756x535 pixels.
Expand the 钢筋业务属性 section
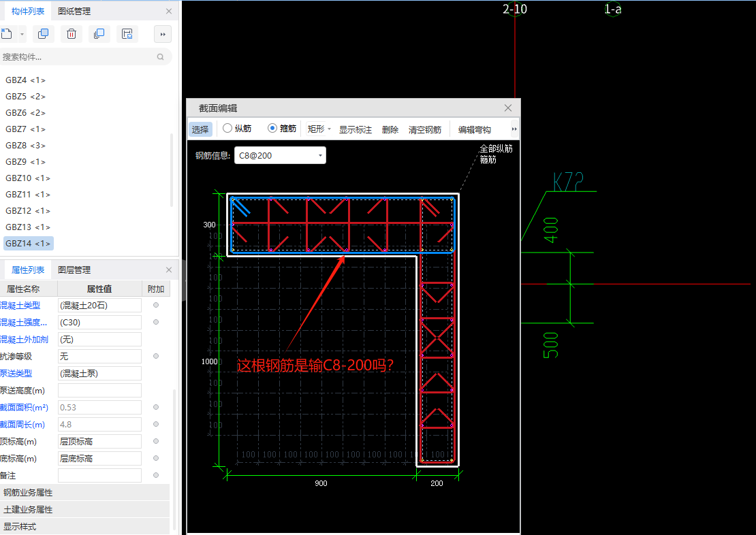[x=29, y=492]
